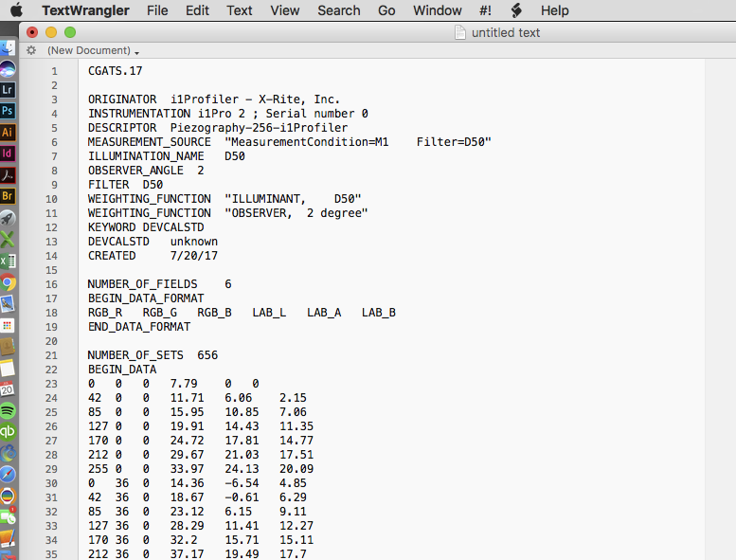Open the rainbow-striped circle app in the Dock
The image size is (736, 560).
pyautogui.click(x=8, y=497)
